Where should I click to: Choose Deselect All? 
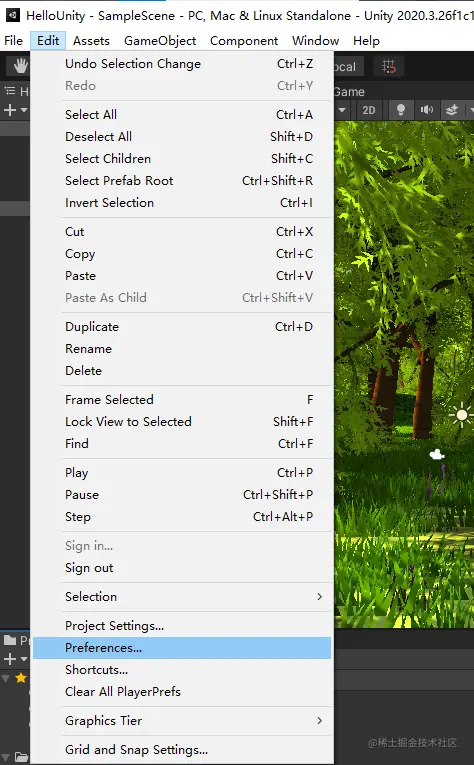click(182, 136)
